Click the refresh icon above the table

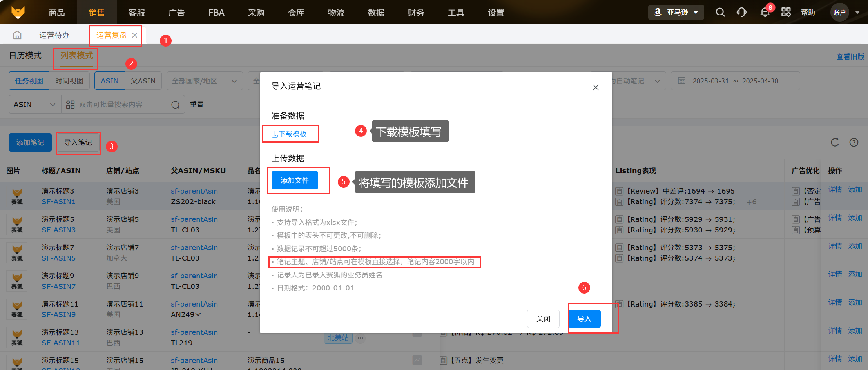pos(835,142)
